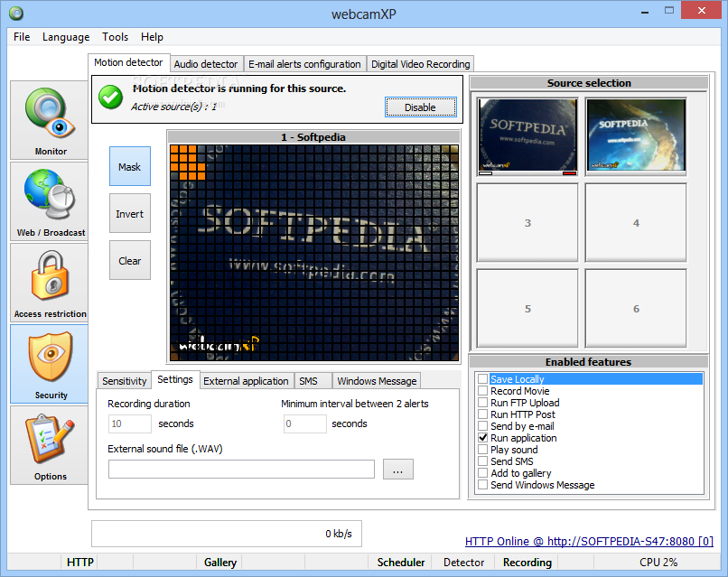This screenshot has width=728, height=577.
Task: Click the webcamXP title bar app icon
Action: click(16, 13)
